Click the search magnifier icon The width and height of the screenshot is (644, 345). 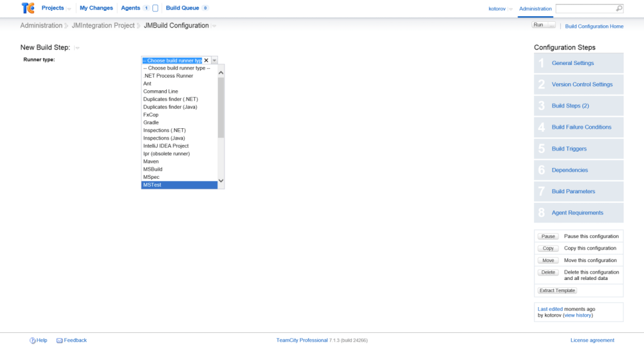619,8
